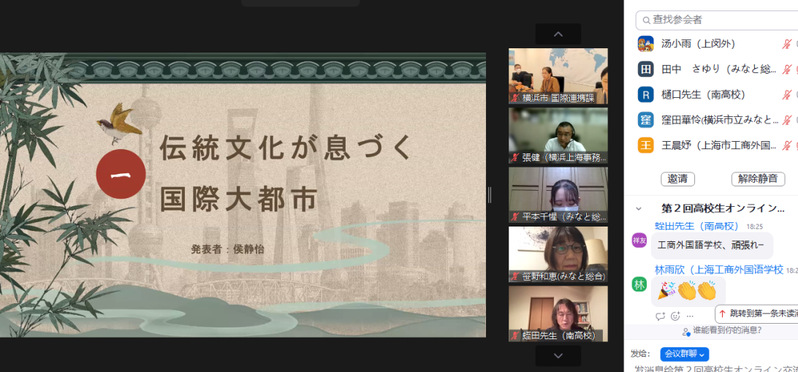Click the reply icon under the emoji message
This screenshot has height=372, width=798.
coord(660,316)
